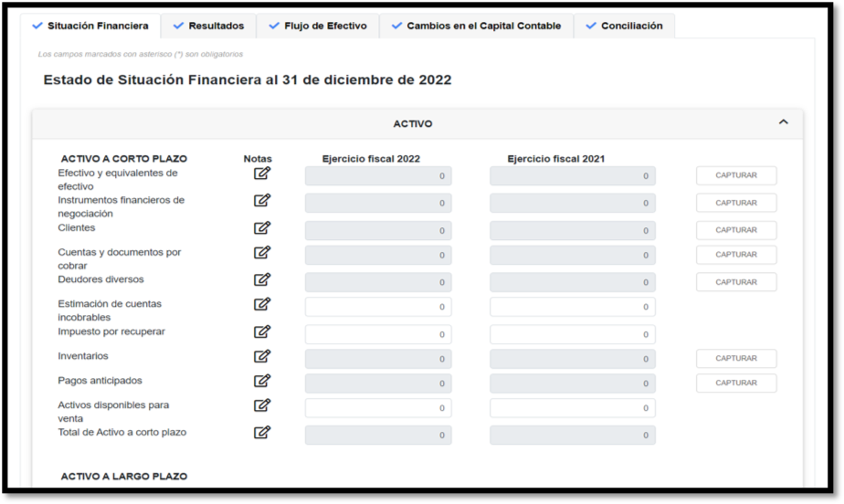The width and height of the screenshot is (844, 504).
Task: Open the Clientes notes icon
Action: click(x=262, y=228)
